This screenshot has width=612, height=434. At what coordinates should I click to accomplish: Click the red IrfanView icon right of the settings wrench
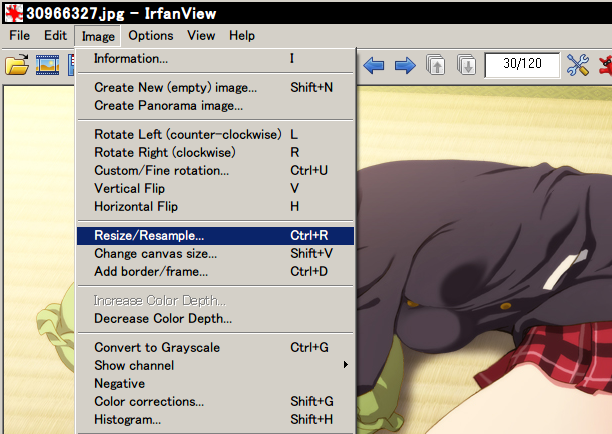coord(606,65)
